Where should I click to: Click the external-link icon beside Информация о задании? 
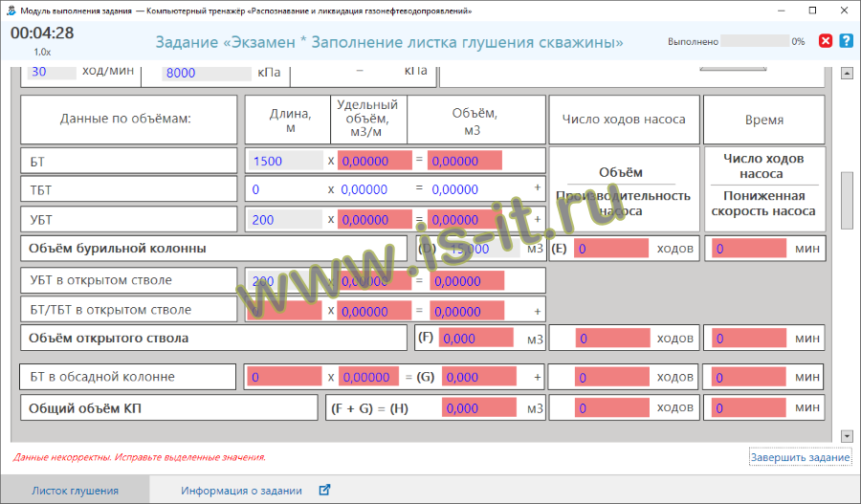click(x=324, y=490)
